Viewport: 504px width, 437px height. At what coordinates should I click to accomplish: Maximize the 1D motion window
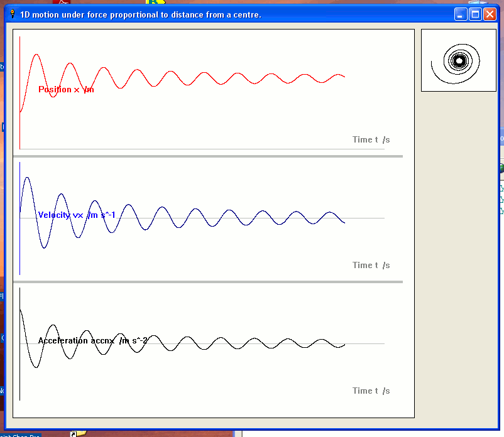pyautogui.click(x=476, y=14)
